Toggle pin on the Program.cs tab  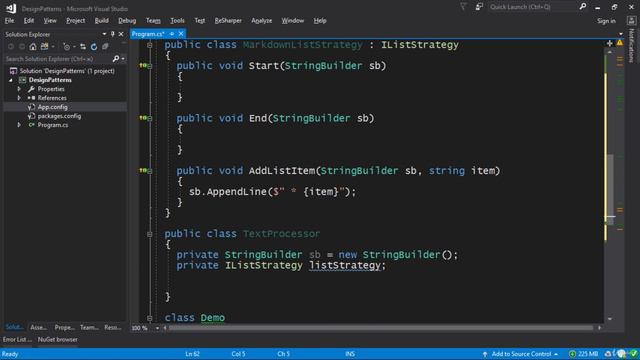[172, 34]
